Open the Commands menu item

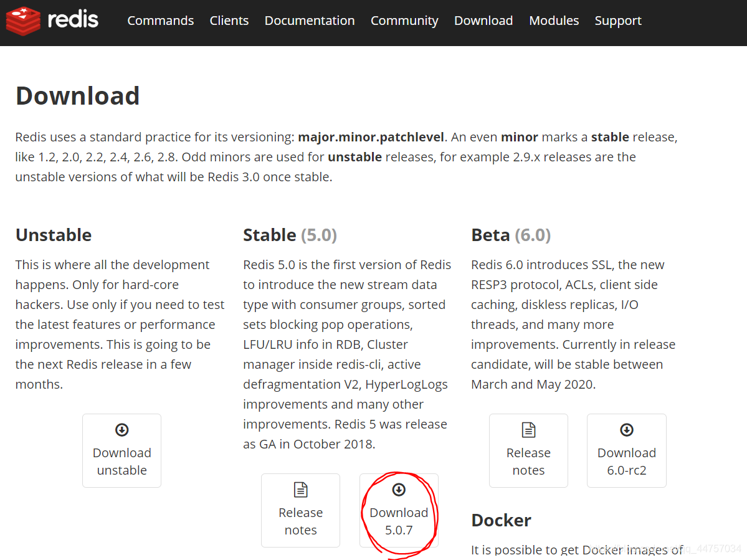pos(161,21)
